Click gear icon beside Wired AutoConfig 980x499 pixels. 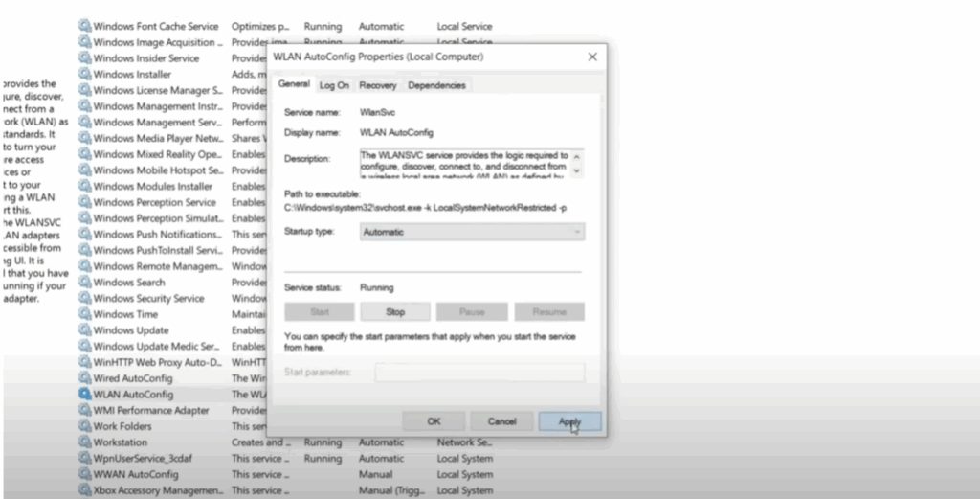click(x=85, y=377)
